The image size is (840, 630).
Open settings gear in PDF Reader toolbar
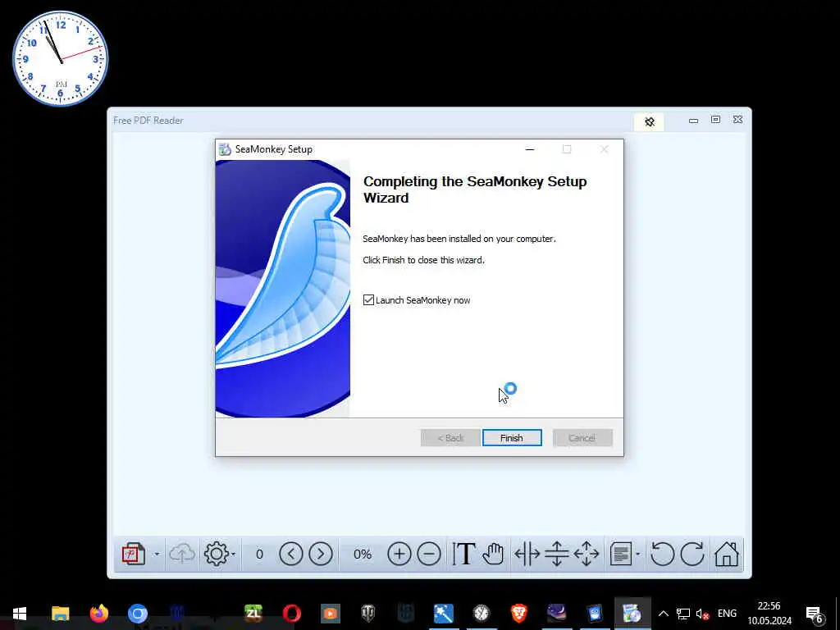click(217, 554)
